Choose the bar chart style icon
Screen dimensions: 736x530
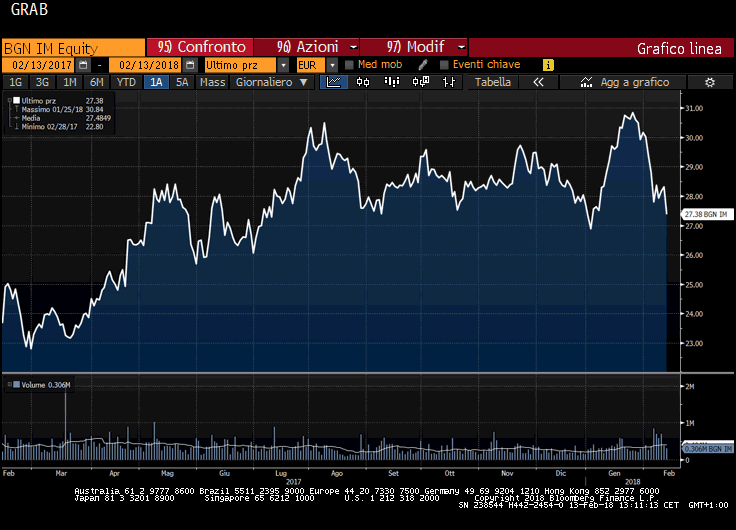(391, 82)
